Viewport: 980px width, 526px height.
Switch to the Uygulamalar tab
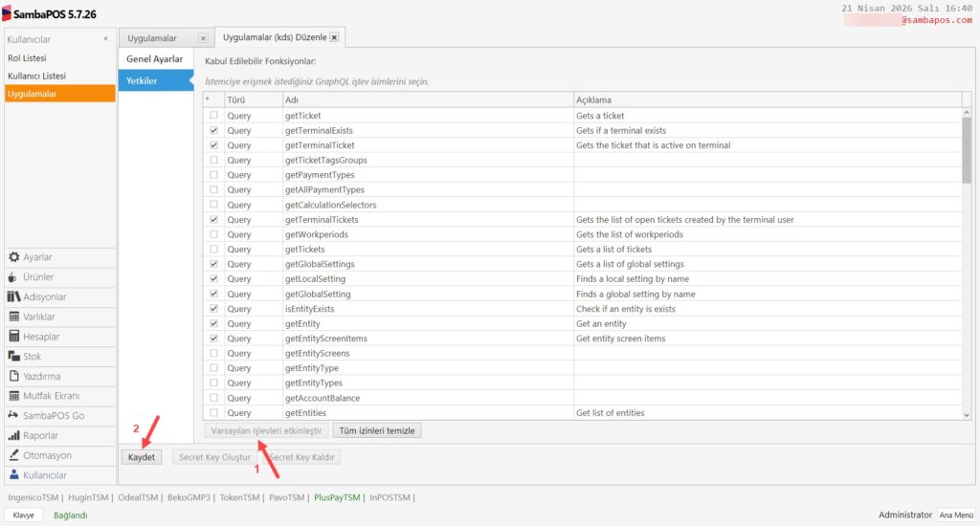coord(152,38)
